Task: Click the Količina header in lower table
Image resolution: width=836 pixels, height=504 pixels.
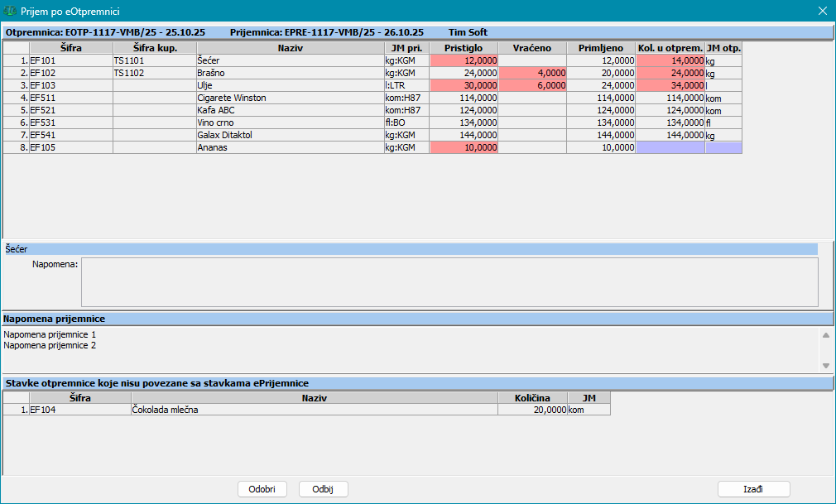Action: 532,398
